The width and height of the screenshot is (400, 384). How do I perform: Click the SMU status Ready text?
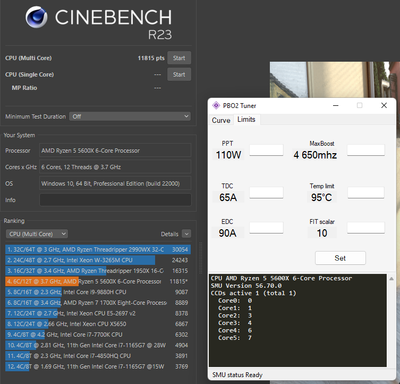[237, 375]
